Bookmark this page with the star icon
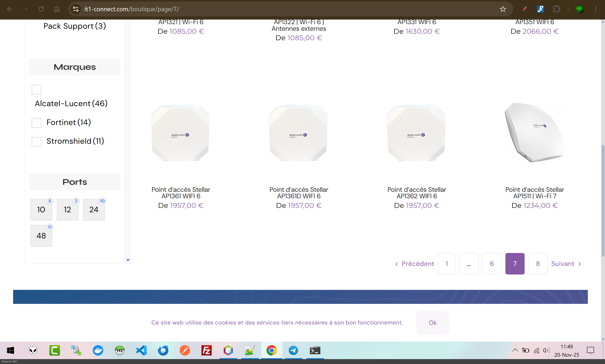Viewport: 605px width, 364px height. click(503, 9)
